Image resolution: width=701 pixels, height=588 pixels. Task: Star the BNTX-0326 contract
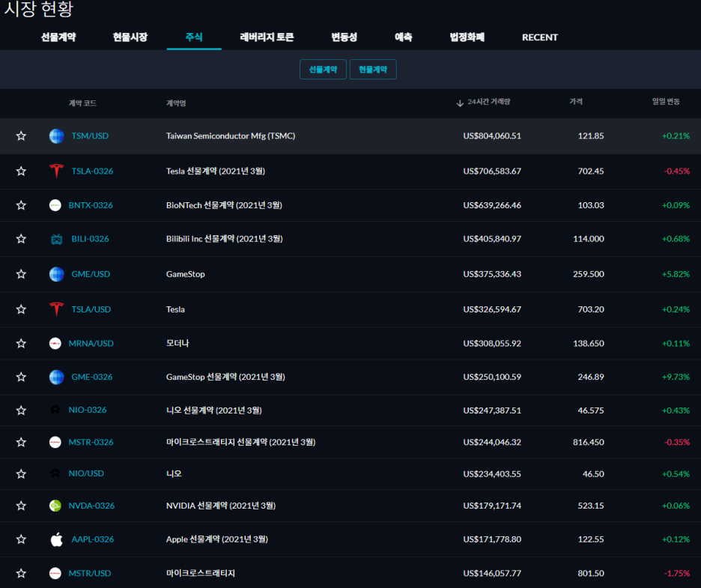pyautogui.click(x=21, y=205)
